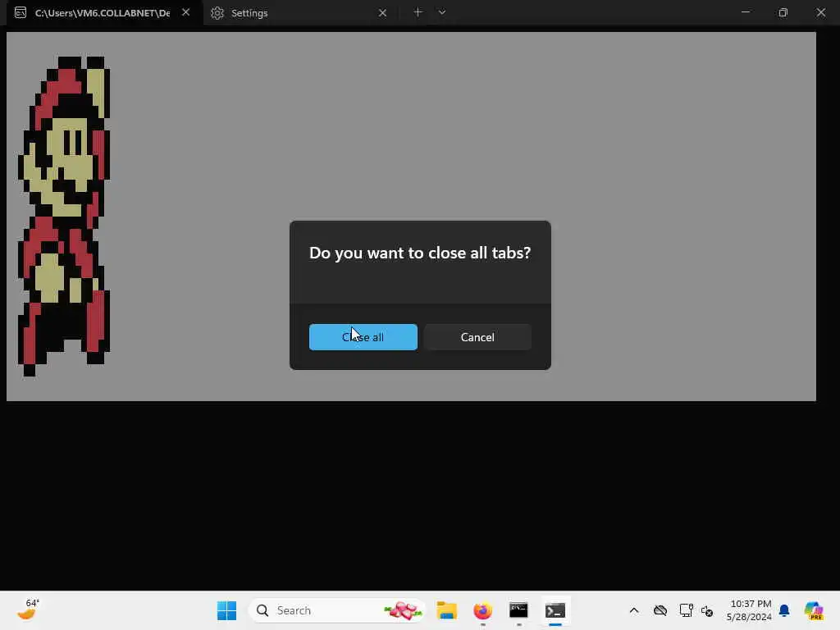Screen dimensions: 840x630
Task: Click the gear icon on the Settings tab
Action: coord(217,13)
